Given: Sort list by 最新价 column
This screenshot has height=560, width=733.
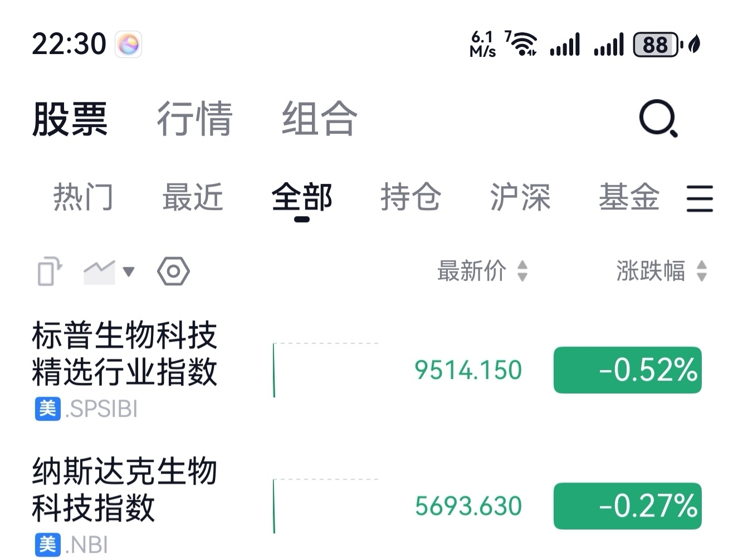Looking at the screenshot, I should coord(481,271).
